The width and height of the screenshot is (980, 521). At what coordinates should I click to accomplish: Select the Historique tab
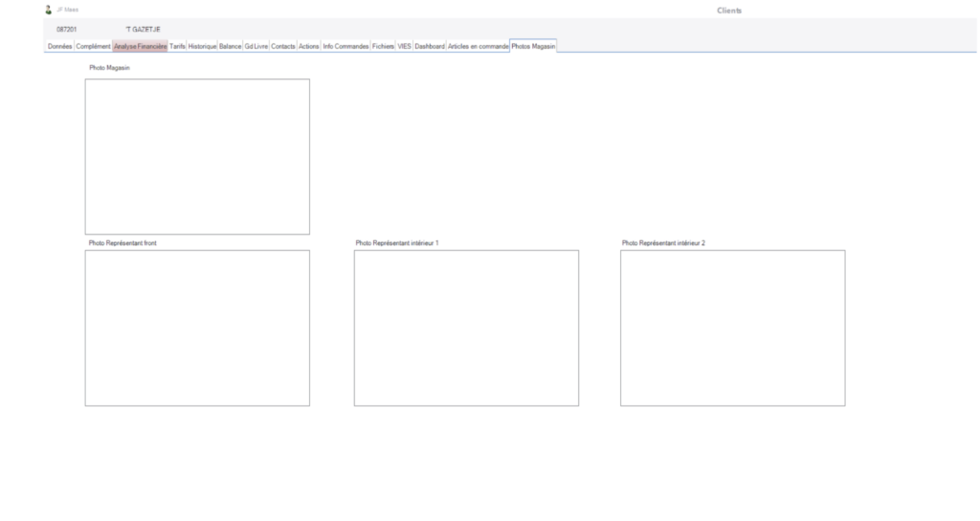(202, 46)
